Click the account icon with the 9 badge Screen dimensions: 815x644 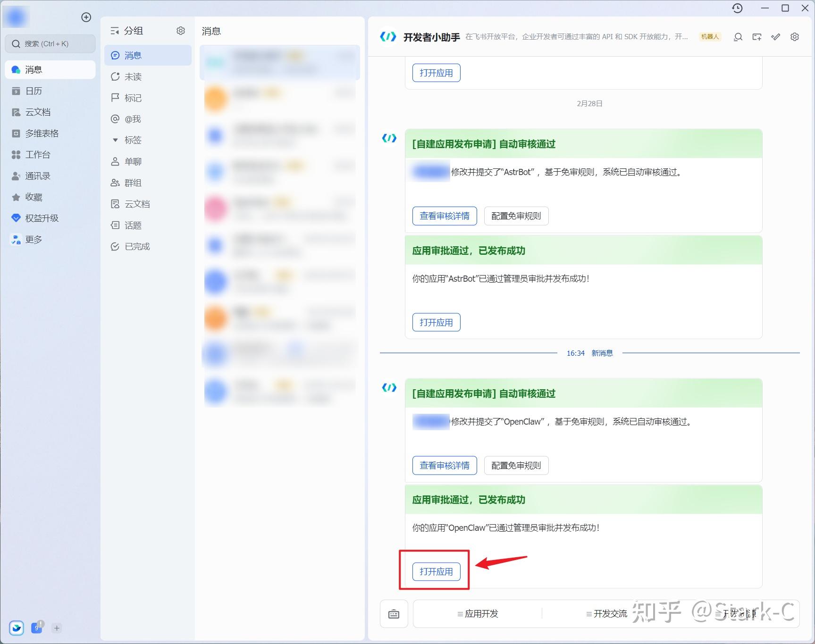[37, 628]
